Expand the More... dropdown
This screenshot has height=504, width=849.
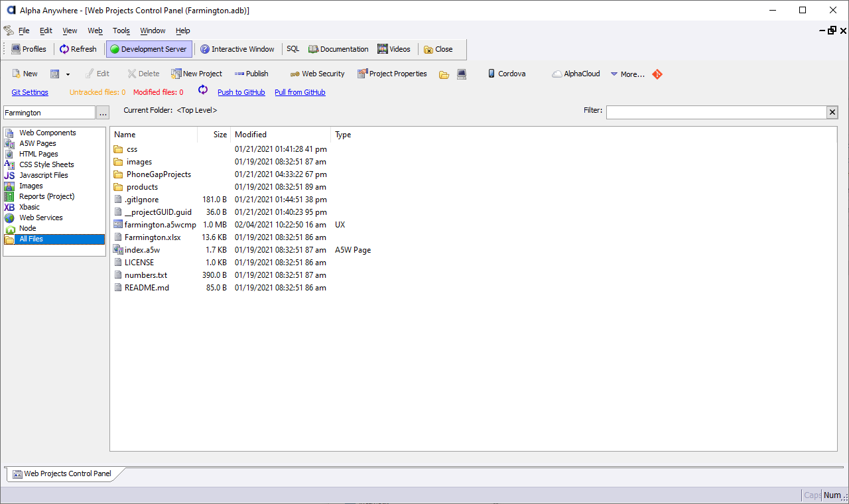(627, 74)
